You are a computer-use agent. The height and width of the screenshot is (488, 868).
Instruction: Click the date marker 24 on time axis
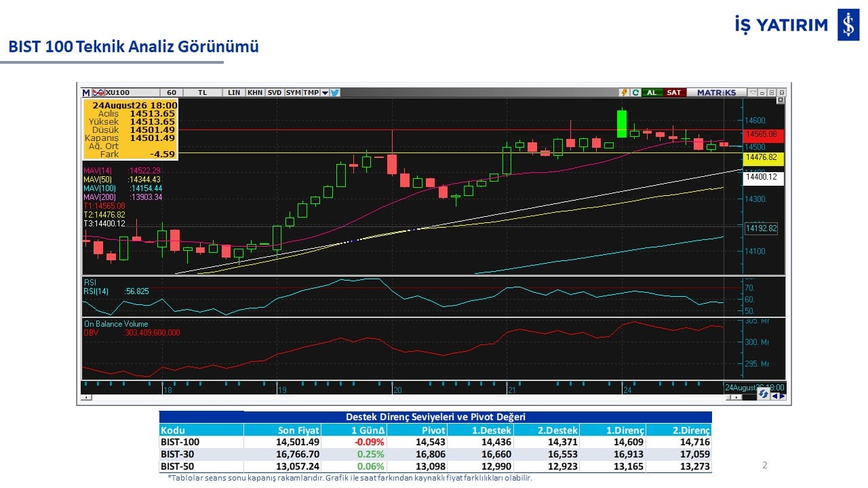627,389
